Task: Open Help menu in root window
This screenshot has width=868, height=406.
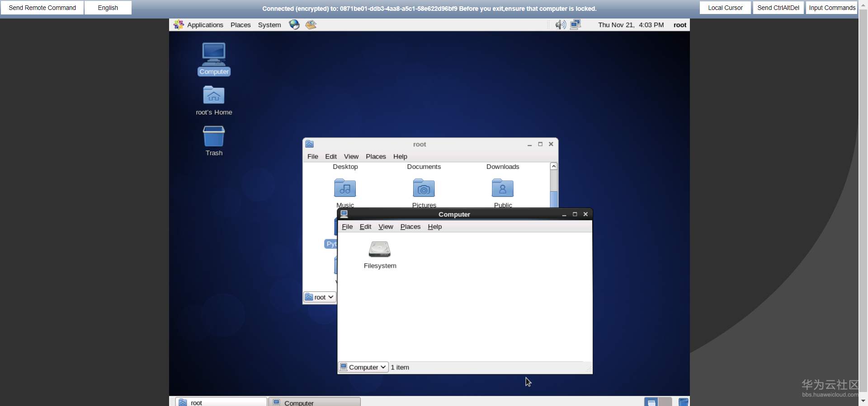Action: 400,156
